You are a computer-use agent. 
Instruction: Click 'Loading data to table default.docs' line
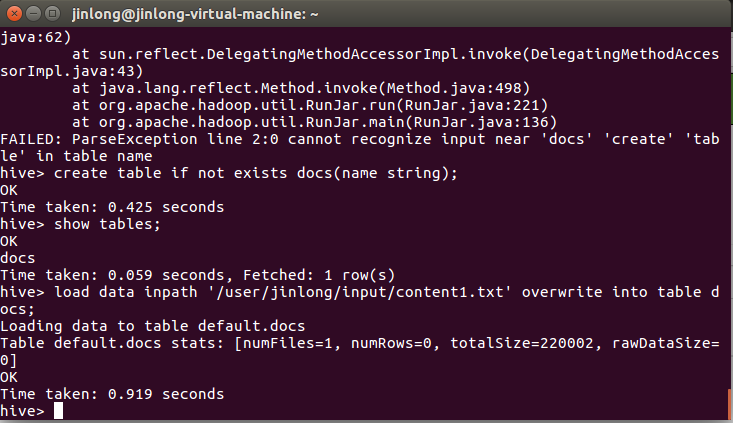(152, 326)
